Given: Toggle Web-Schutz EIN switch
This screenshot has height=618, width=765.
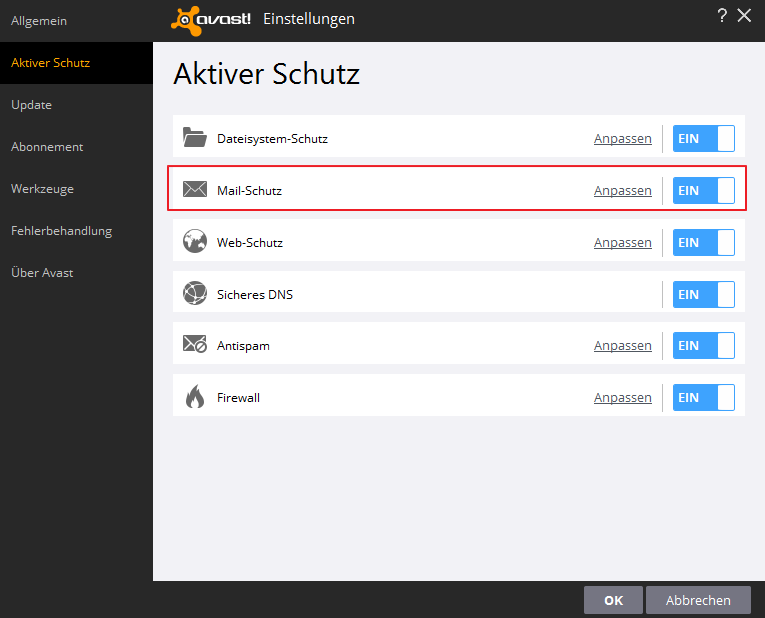Looking at the screenshot, I should (704, 242).
